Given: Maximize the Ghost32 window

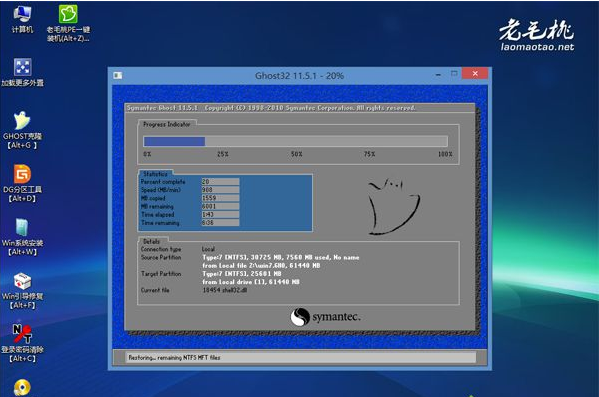Looking at the screenshot, I should tap(454, 74).
